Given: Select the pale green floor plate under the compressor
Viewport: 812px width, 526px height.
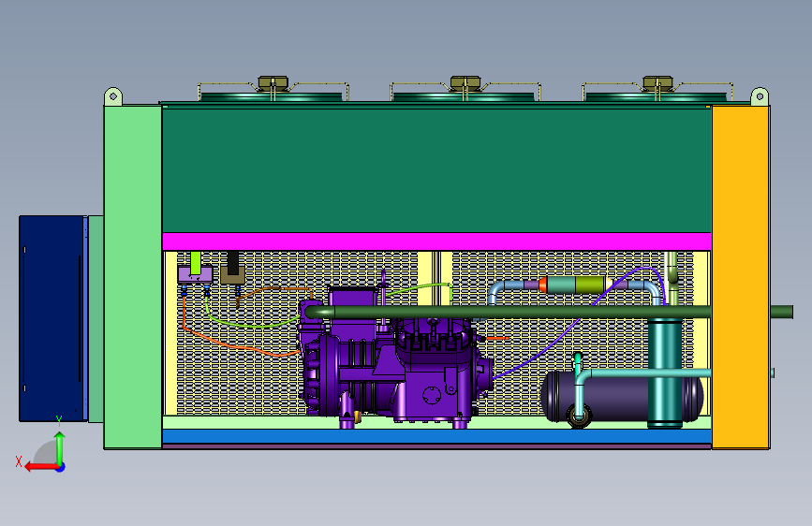Looking at the screenshot, I should [436, 422].
